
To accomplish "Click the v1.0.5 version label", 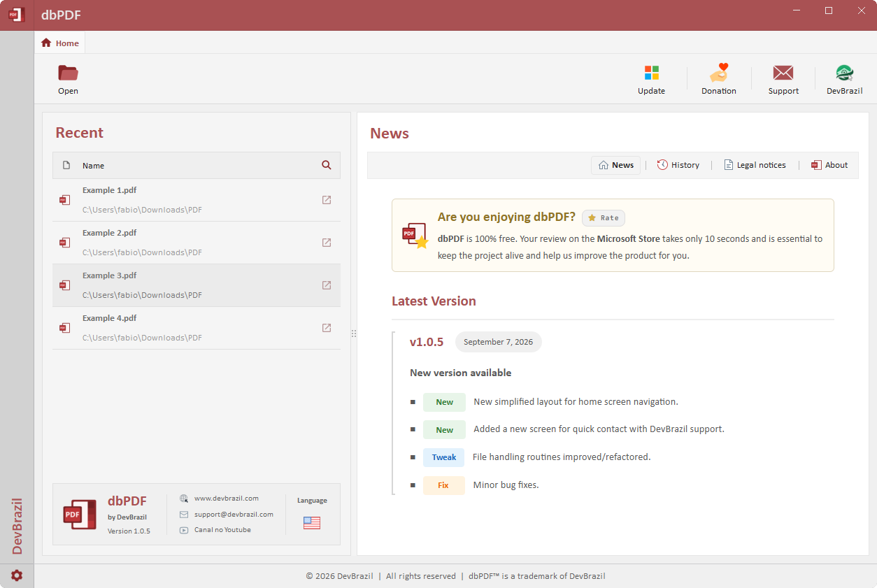I will [427, 342].
